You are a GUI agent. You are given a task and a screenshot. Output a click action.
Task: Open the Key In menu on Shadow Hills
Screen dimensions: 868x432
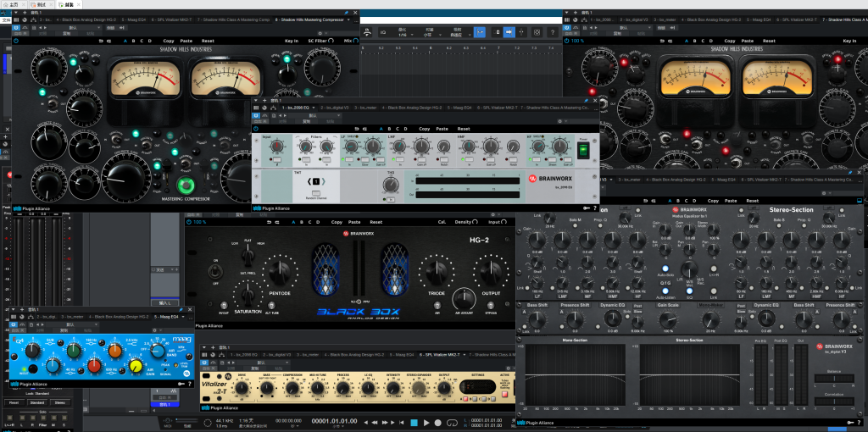[x=292, y=41]
